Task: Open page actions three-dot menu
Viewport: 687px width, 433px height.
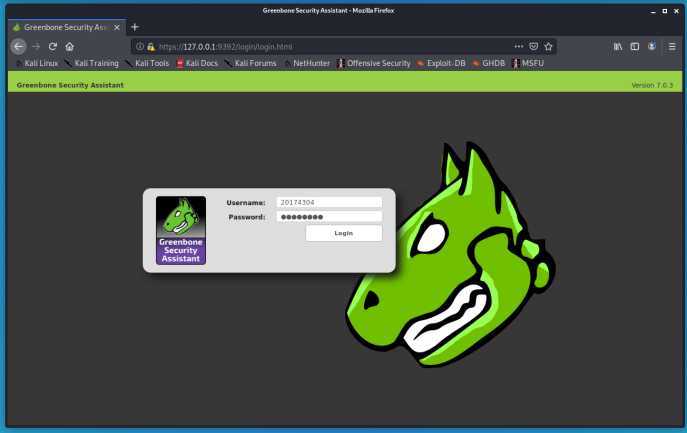Action: (x=519, y=46)
